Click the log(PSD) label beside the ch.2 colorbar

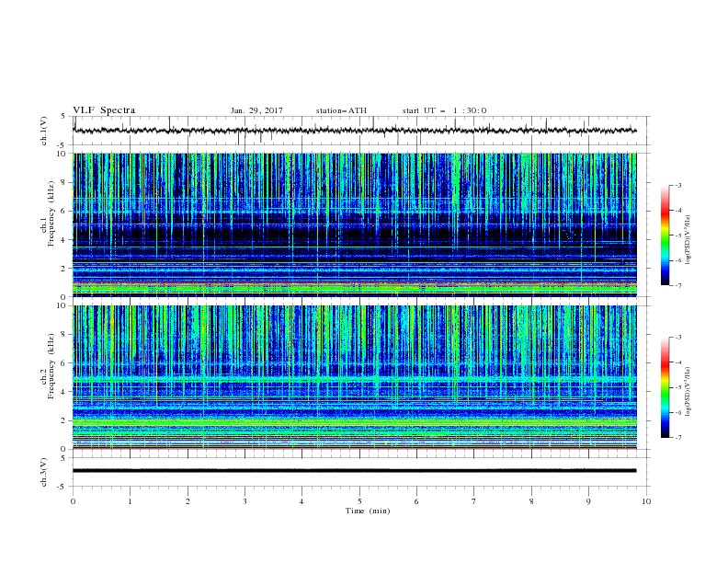click(688, 392)
